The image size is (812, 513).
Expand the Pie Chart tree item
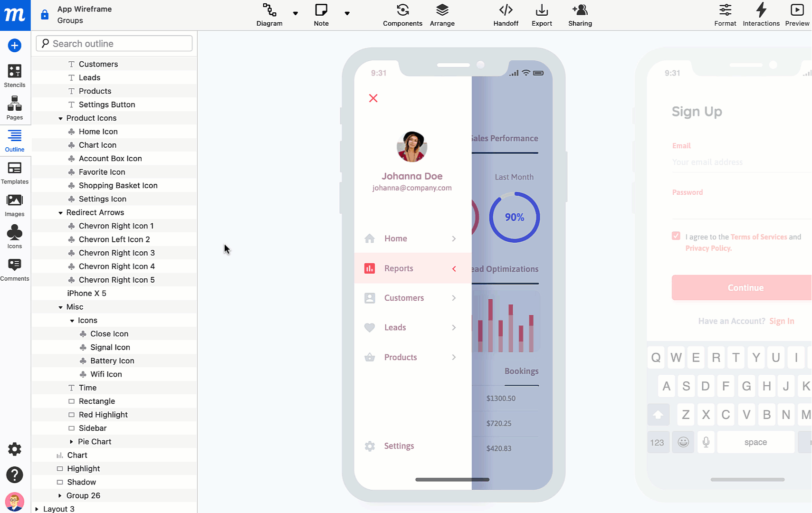click(71, 441)
